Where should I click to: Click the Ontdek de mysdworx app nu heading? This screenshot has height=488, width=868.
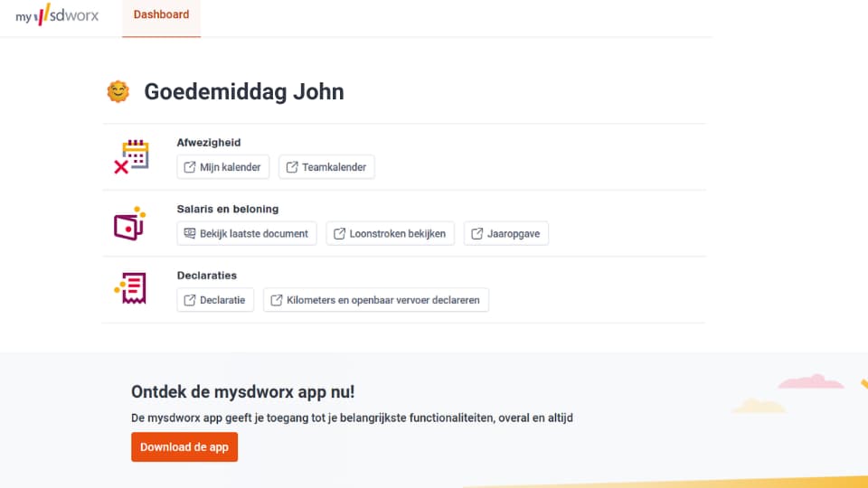pyautogui.click(x=243, y=392)
